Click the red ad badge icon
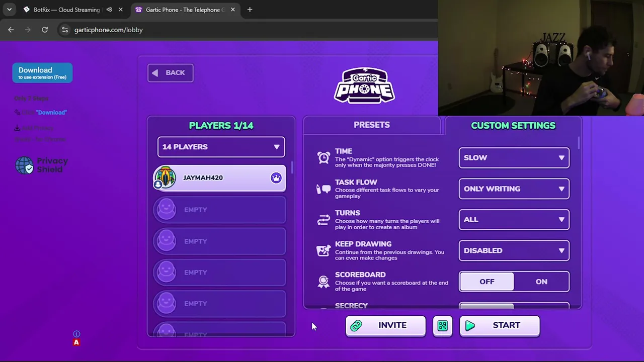 click(76, 342)
